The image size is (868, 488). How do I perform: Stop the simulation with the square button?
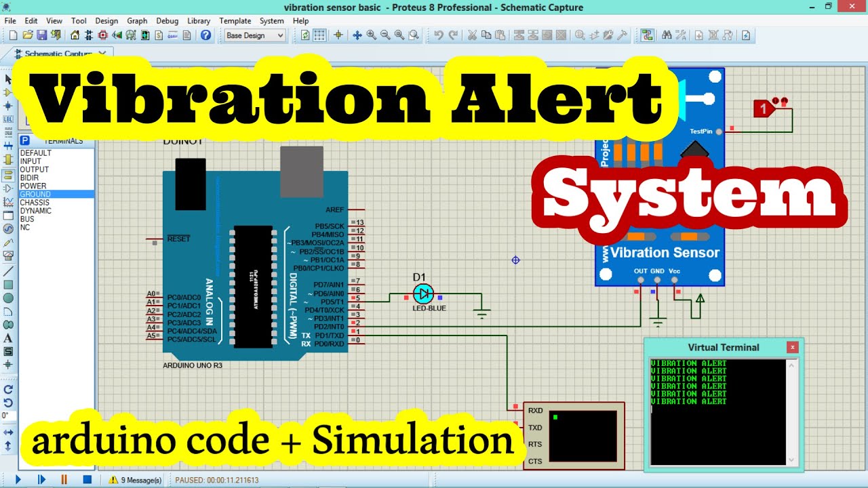pos(87,479)
